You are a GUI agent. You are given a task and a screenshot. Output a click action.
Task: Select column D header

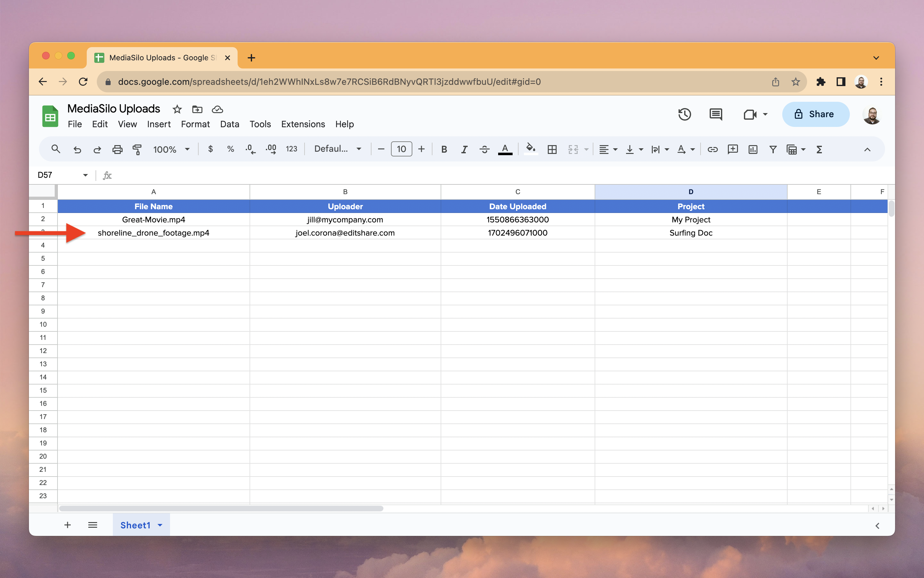[691, 192]
